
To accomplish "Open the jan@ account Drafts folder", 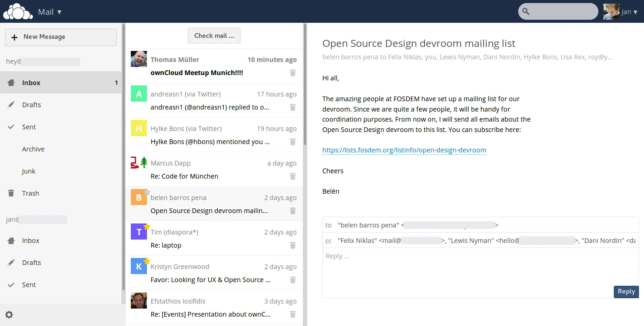I will pos(61,263).
